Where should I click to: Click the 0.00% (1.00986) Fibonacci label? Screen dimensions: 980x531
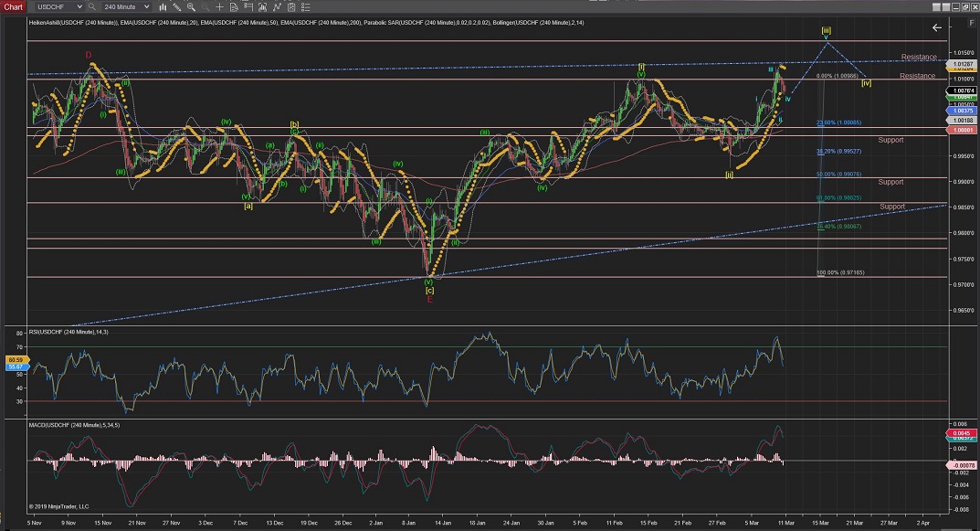coord(837,76)
